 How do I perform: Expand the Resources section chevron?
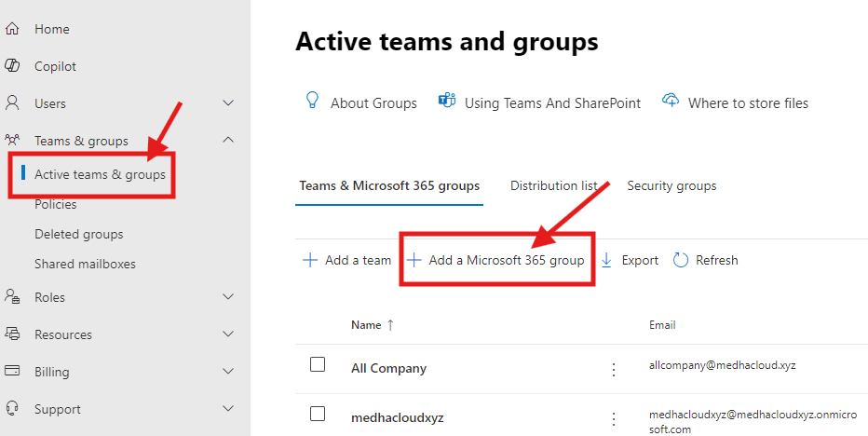pyautogui.click(x=229, y=334)
